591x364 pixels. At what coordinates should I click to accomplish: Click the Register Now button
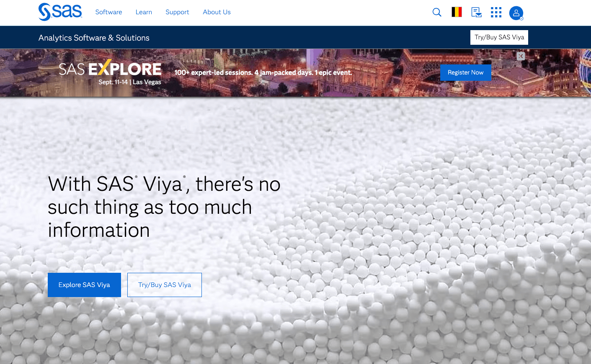click(466, 72)
